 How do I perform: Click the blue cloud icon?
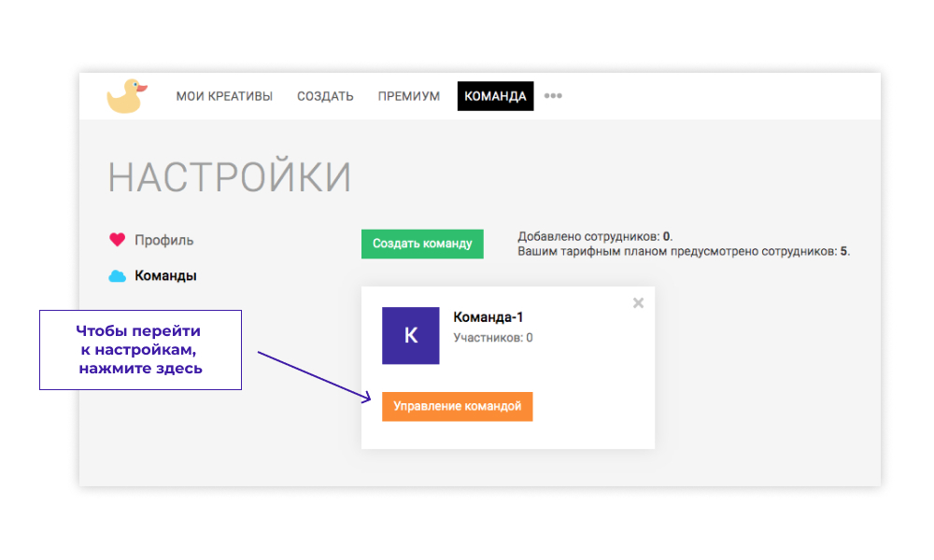117,276
